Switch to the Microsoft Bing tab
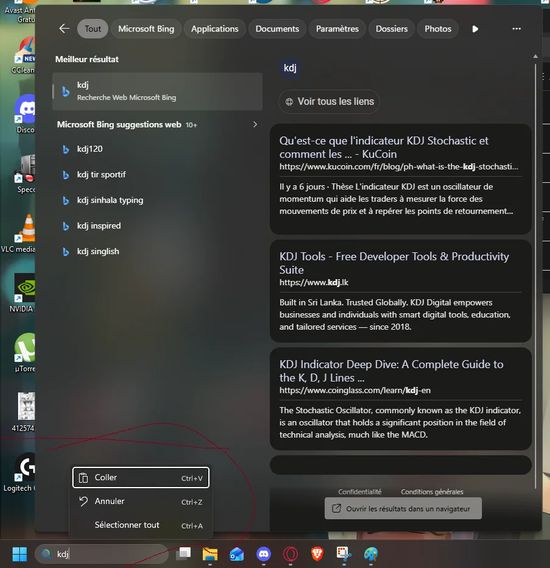The height and width of the screenshot is (568, 550). [x=146, y=29]
